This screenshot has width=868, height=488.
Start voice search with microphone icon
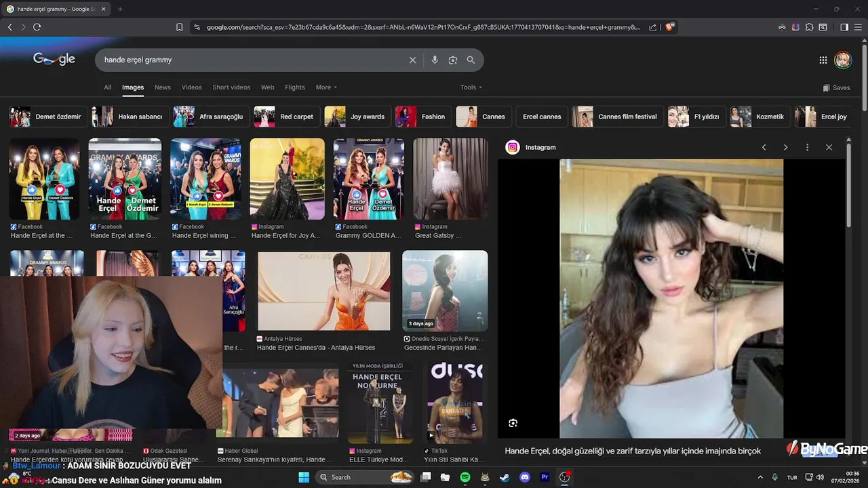coord(435,60)
